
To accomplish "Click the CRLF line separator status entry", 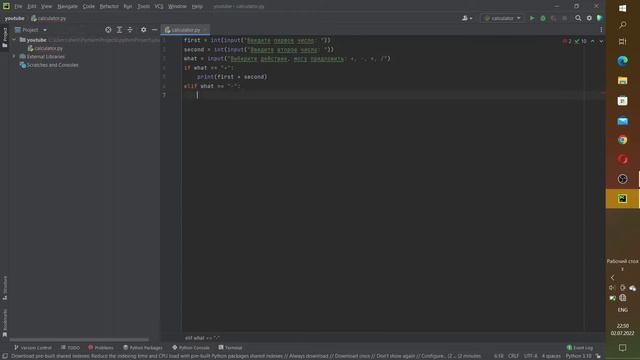I will click(x=513, y=356).
